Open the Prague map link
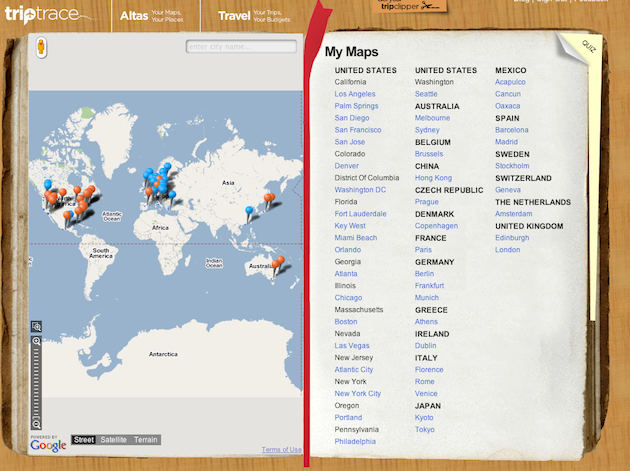Screen dimensions: 630x471 pos(426,202)
